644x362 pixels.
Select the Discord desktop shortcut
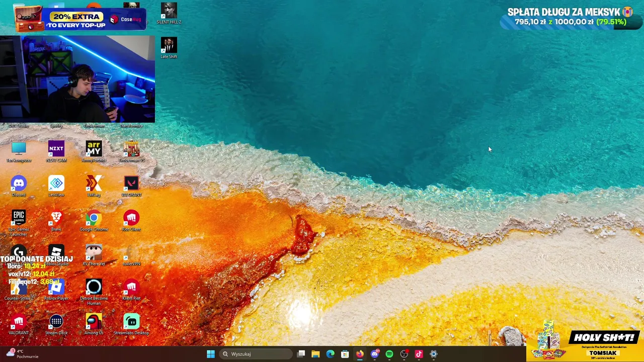tap(19, 186)
